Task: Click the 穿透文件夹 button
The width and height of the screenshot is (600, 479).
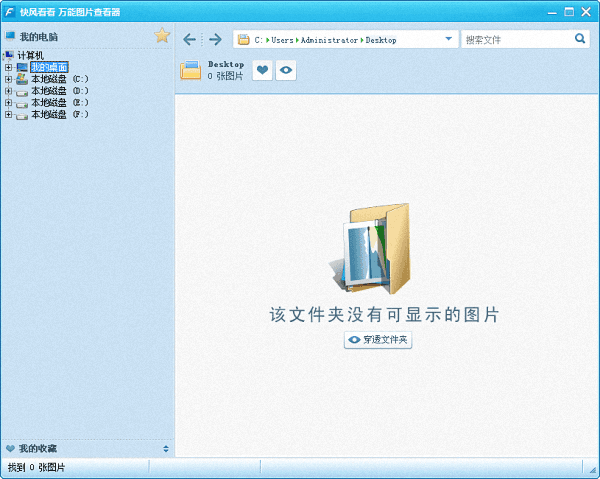Action: pos(378,340)
